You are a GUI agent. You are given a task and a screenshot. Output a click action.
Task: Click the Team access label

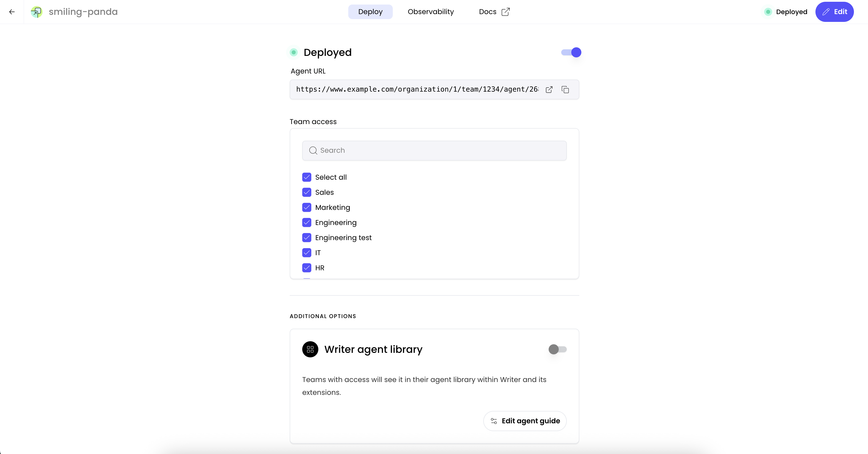click(x=313, y=121)
